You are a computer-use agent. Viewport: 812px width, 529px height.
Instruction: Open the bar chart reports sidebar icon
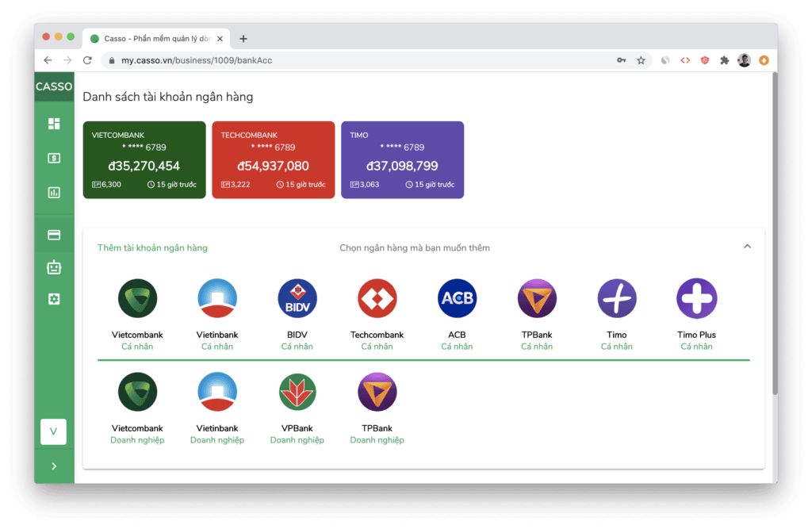pos(54,193)
